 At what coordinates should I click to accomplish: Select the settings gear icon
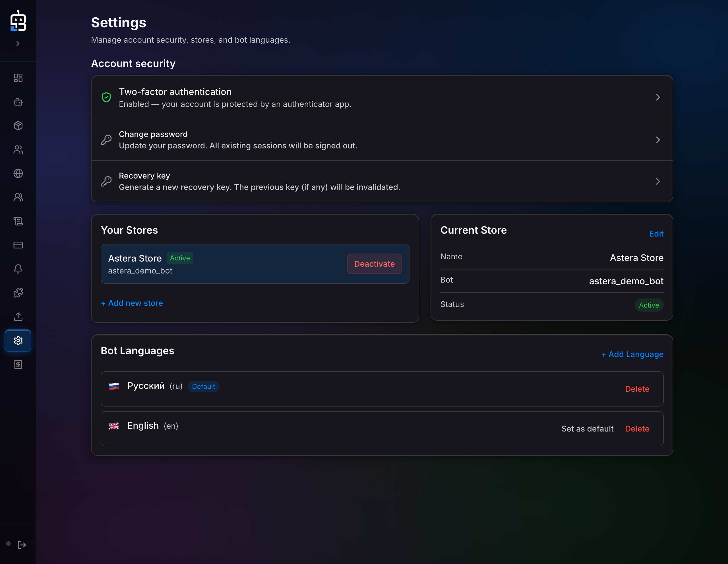pos(18,341)
